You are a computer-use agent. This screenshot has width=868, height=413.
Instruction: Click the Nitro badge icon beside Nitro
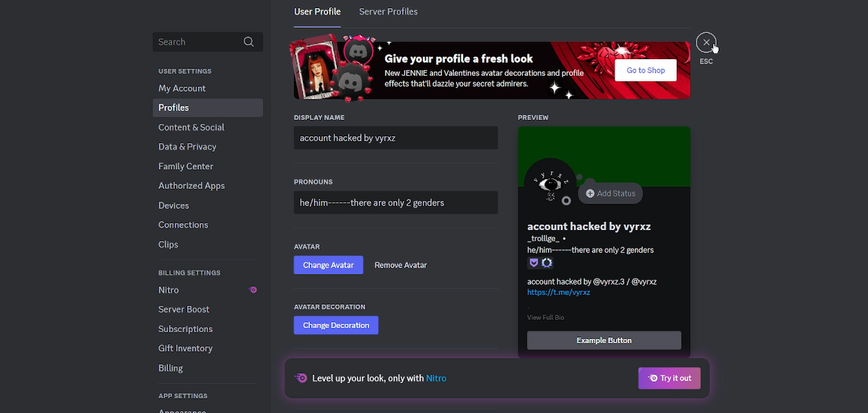click(253, 290)
